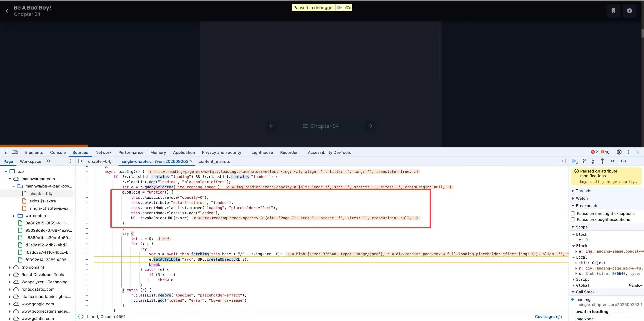Viewport: 644px width, 321px height.
Task: Click the debugger Step over button
Action: click(584, 161)
